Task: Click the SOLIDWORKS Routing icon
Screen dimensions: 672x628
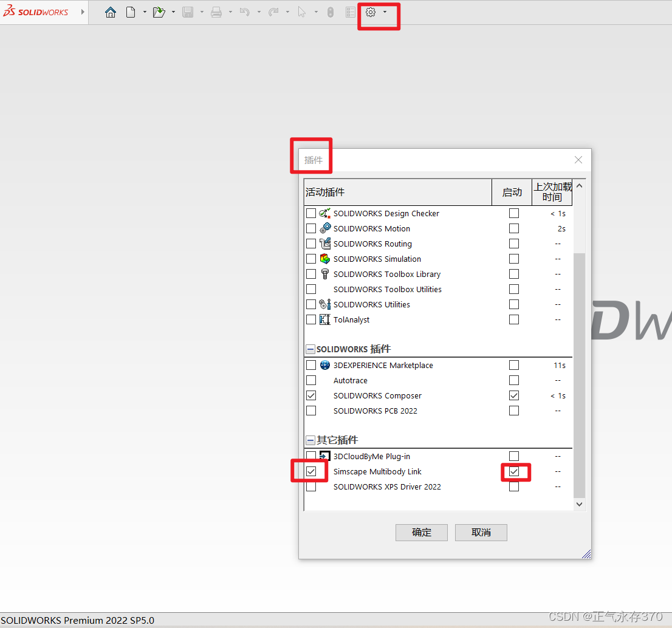Action: (324, 244)
